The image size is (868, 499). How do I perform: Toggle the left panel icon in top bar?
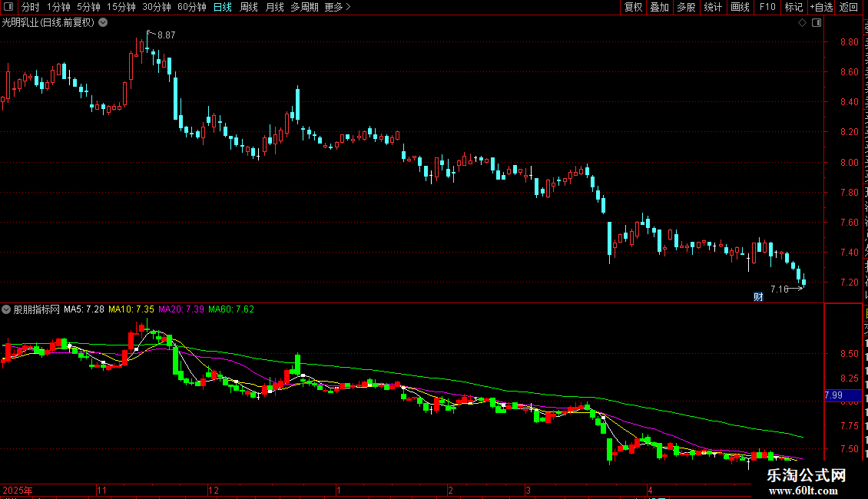pyautogui.click(x=8, y=7)
